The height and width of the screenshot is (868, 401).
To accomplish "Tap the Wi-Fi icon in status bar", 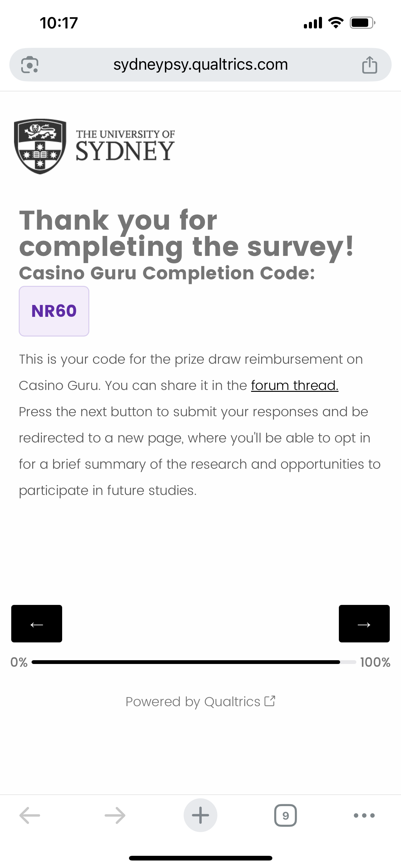I will click(x=336, y=23).
